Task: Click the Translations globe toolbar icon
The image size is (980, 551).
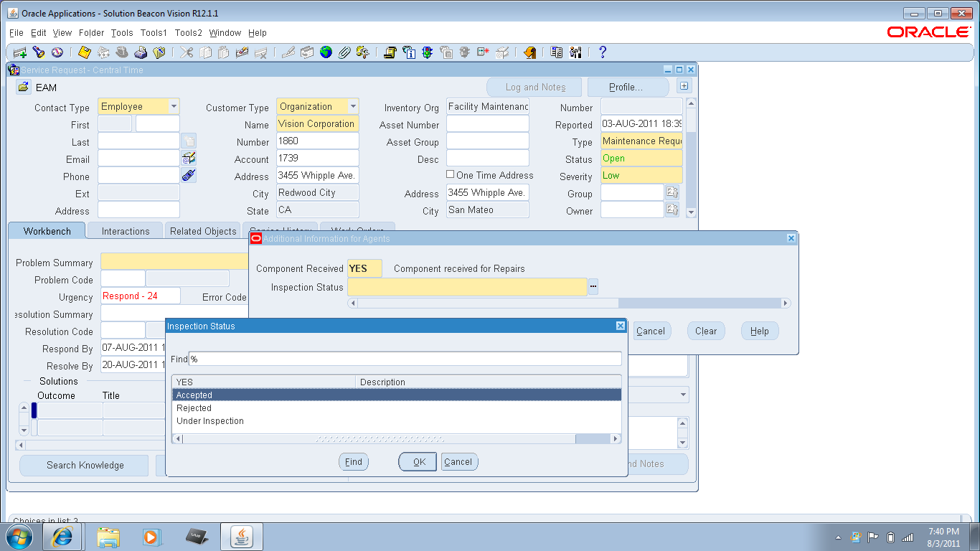Action: point(326,52)
